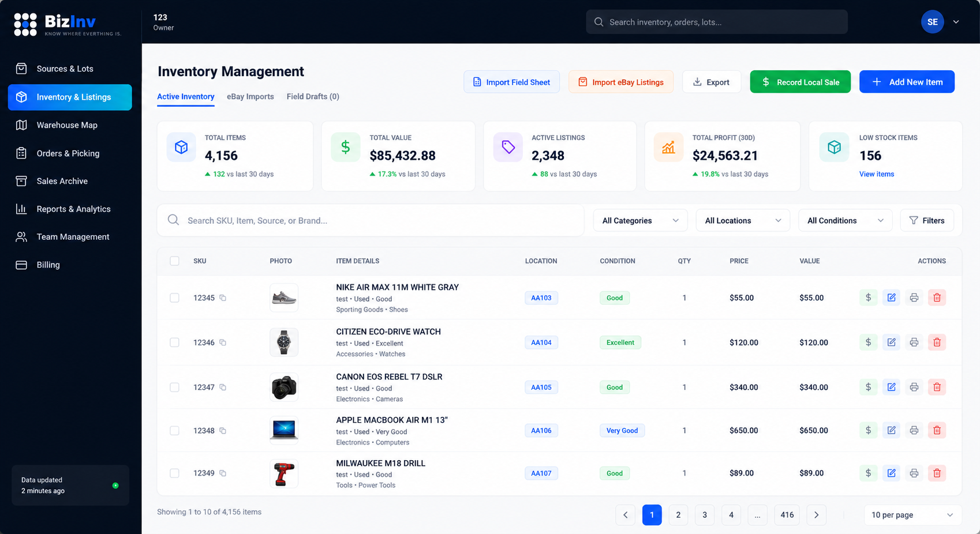
Task: Open Sales Archive in sidebar
Action: (70, 181)
